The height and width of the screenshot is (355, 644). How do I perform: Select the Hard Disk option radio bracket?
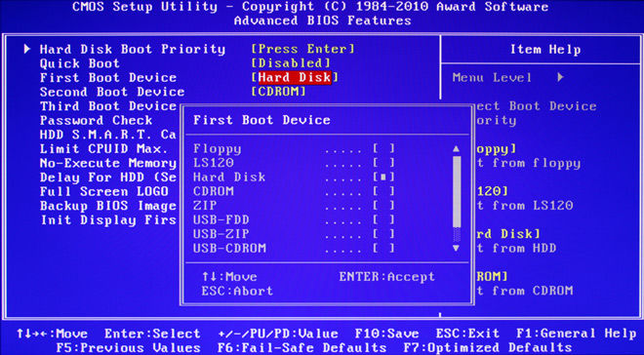[383, 177]
